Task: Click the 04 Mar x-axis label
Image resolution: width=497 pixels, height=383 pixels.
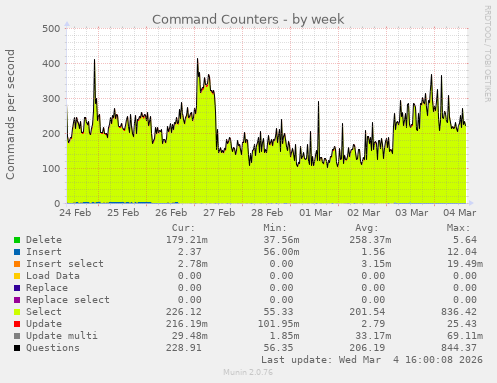Action: (460, 213)
